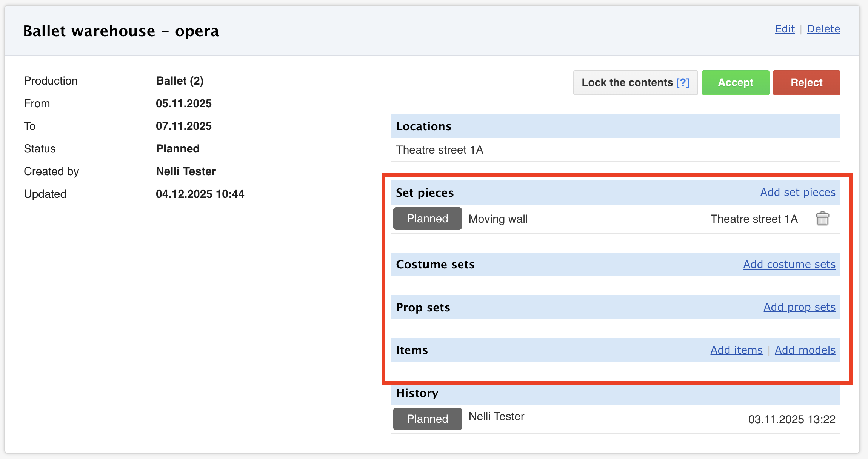This screenshot has width=868, height=459.
Task: Click the Set pieces section header
Action: tap(425, 193)
